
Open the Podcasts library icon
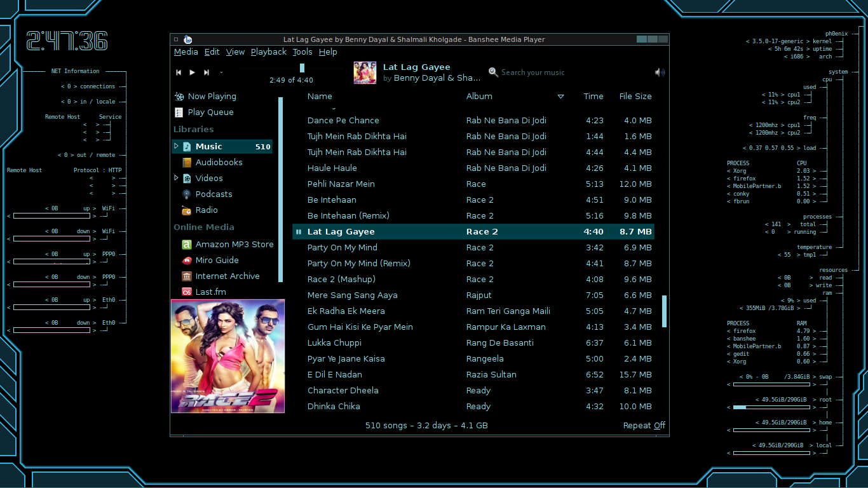click(186, 194)
